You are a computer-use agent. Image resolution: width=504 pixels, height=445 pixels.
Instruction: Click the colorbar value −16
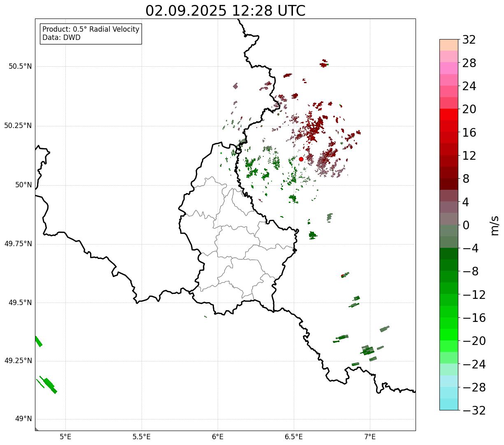474,318
